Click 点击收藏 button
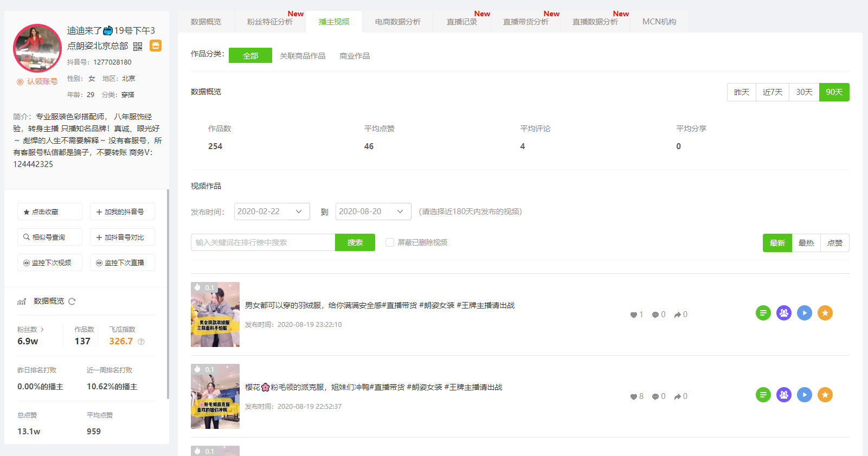 (50, 211)
